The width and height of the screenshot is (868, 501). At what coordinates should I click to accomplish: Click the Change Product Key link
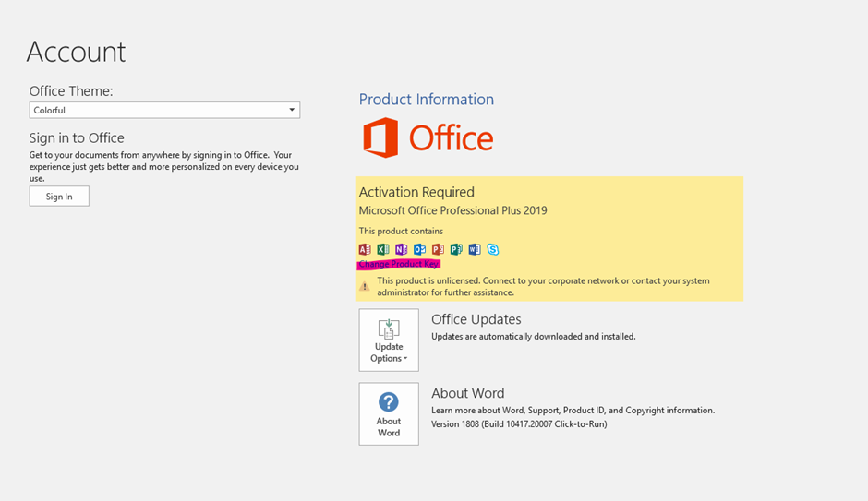click(x=399, y=264)
